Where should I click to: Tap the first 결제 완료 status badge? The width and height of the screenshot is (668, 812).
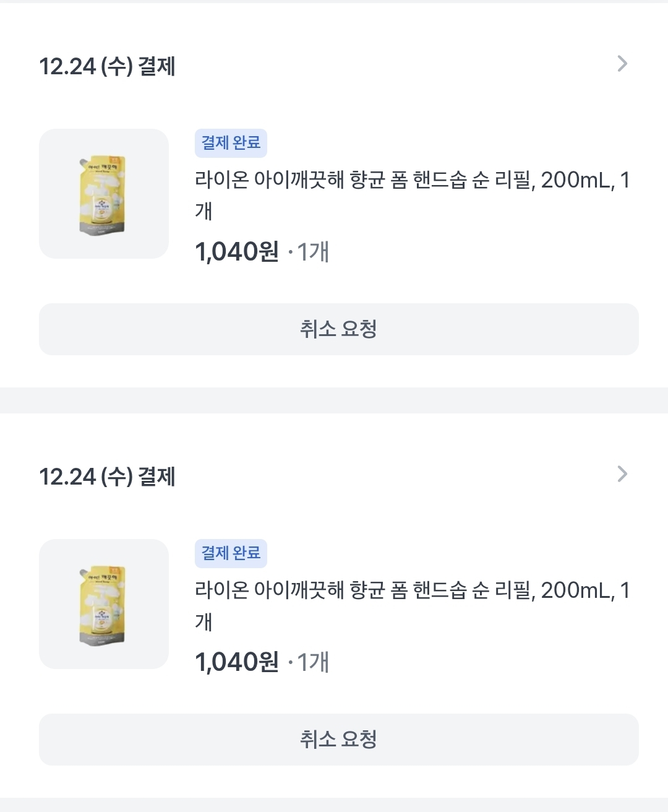pyautogui.click(x=231, y=143)
